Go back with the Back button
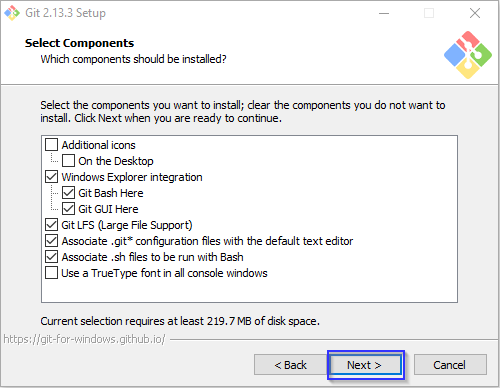The width and height of the screenshot is (500, 388). click(290, 365)
